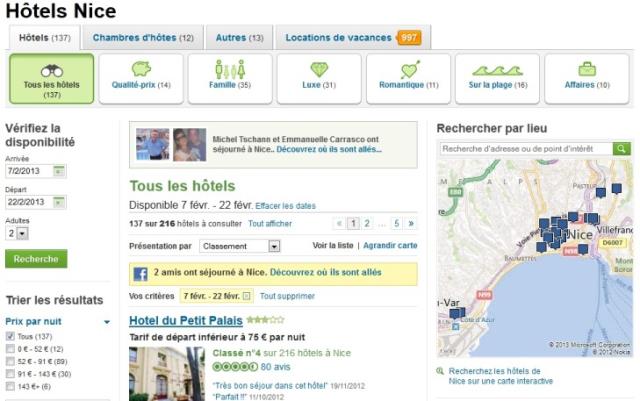Open Découvrez où ils sont allés beside profile photos

click(x=329, y=149)
